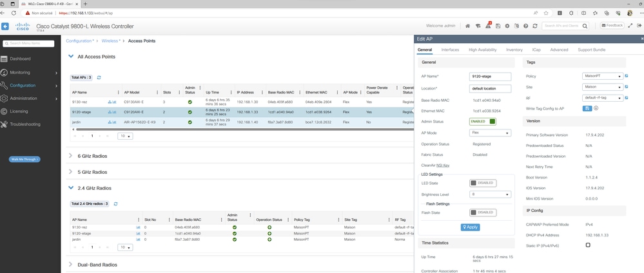
Task: Click into the Location field
Action: tap(490, 89)
